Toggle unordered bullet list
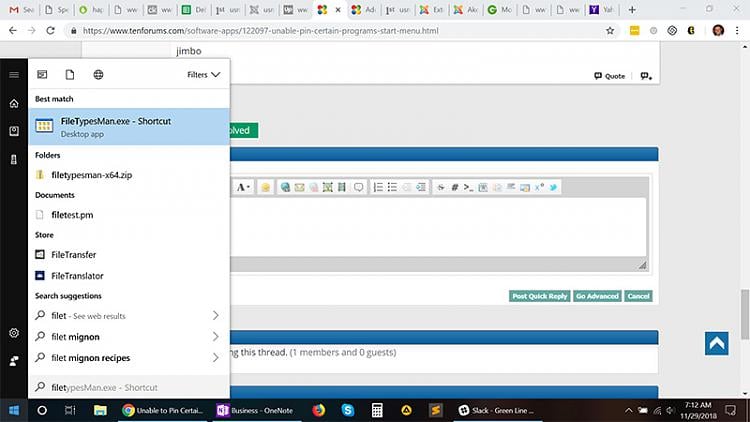The image size is (750, 422). pyautogui.click(x=392, y=187)
